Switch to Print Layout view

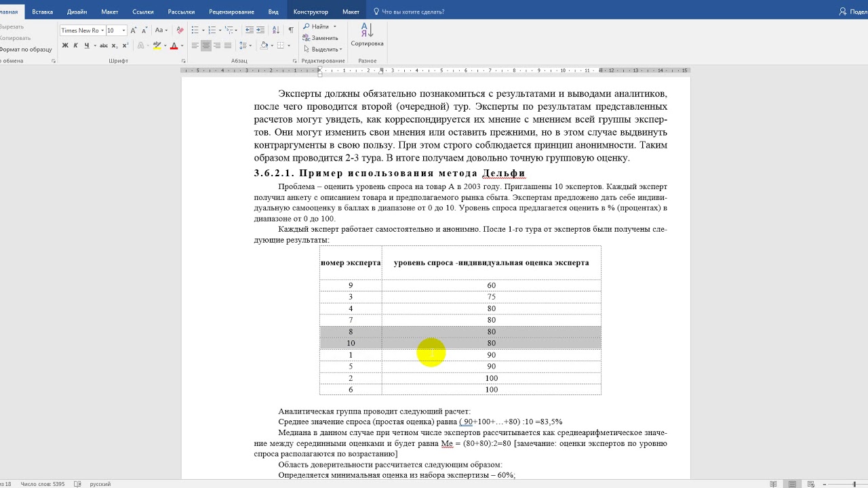coord(793,484)
